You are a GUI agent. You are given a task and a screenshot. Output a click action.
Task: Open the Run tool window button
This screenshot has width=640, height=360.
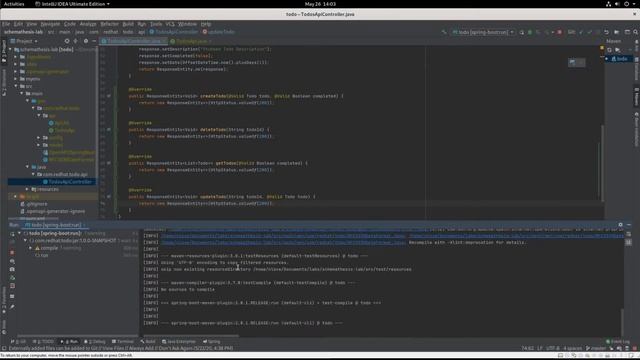click(x=69, y=342)
